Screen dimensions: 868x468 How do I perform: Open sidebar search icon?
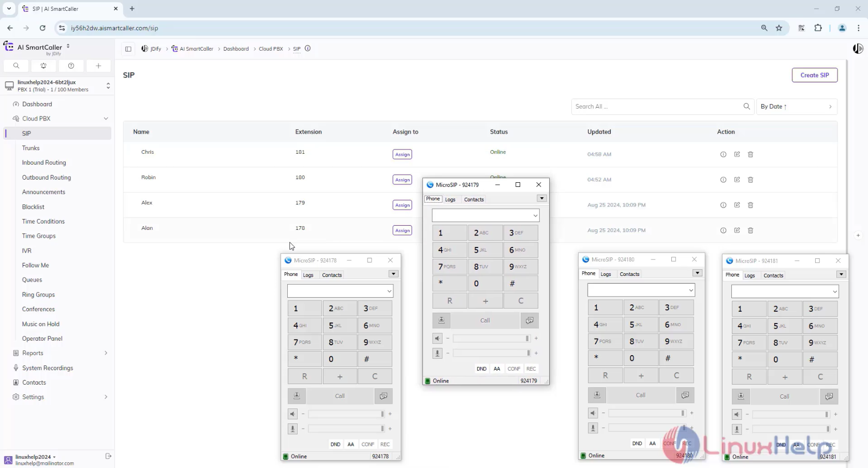coord(17,66)
